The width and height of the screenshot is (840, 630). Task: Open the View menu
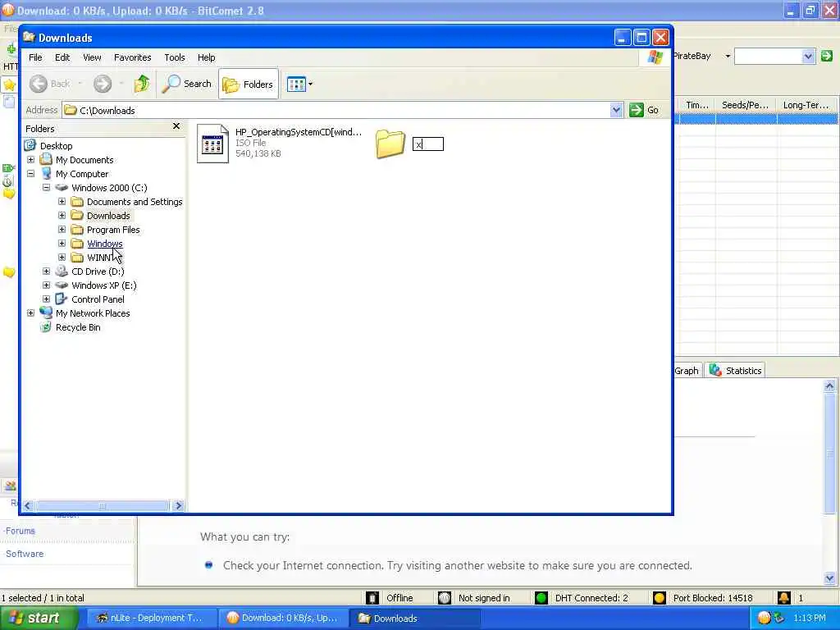point(92,57)
